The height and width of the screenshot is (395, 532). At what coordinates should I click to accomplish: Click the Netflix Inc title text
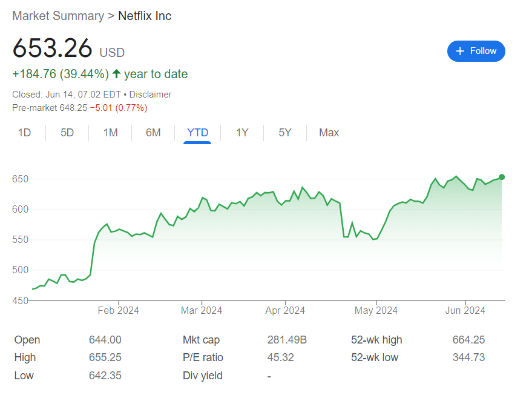point(145,16)
